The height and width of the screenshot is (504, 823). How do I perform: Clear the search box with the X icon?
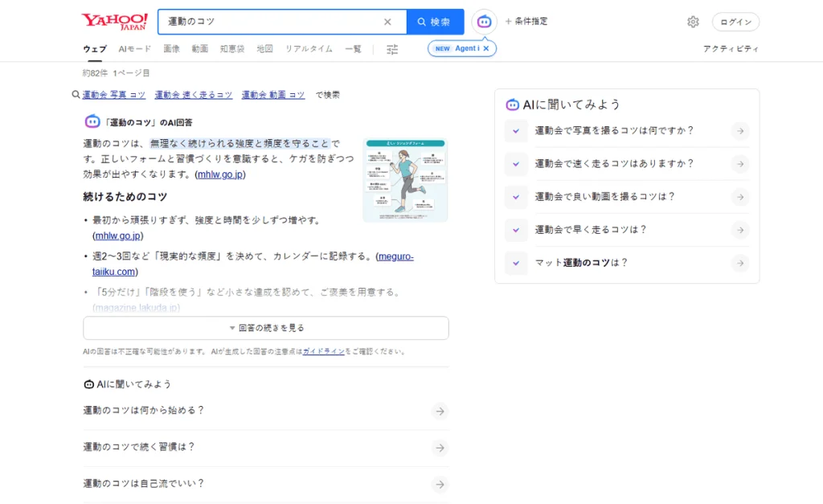(x=387, y=22)
